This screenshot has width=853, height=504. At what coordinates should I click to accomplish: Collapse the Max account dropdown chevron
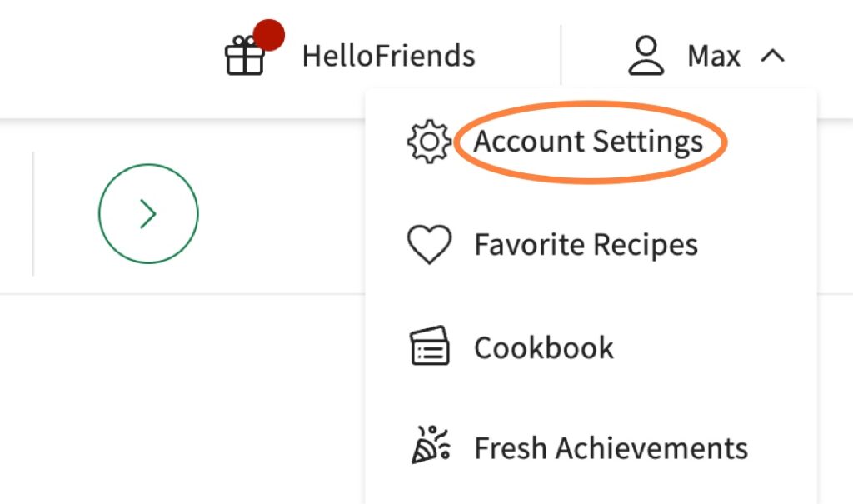pyautogui.click(x=772, y=57)
